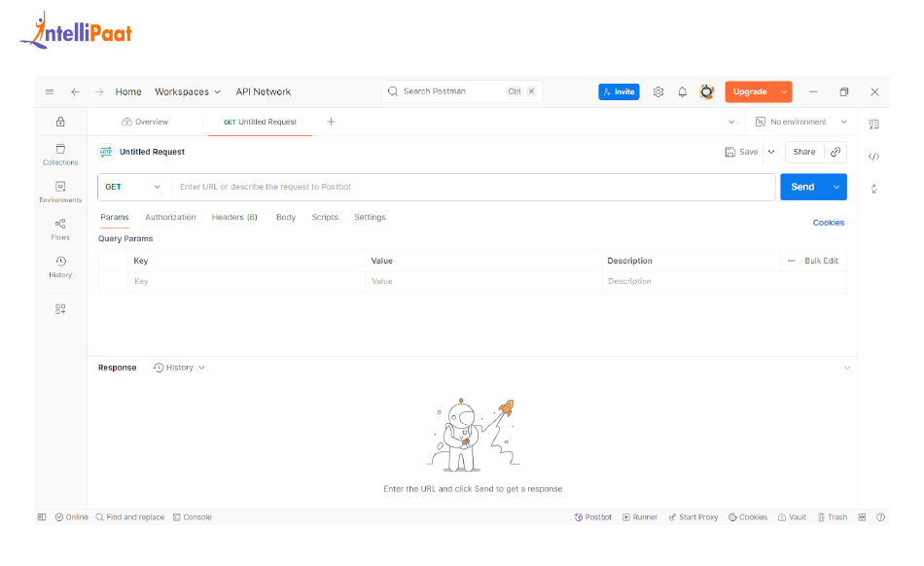Click the Description cell in params
This screenshot has height=566, width=924.
tap(725, 281)
